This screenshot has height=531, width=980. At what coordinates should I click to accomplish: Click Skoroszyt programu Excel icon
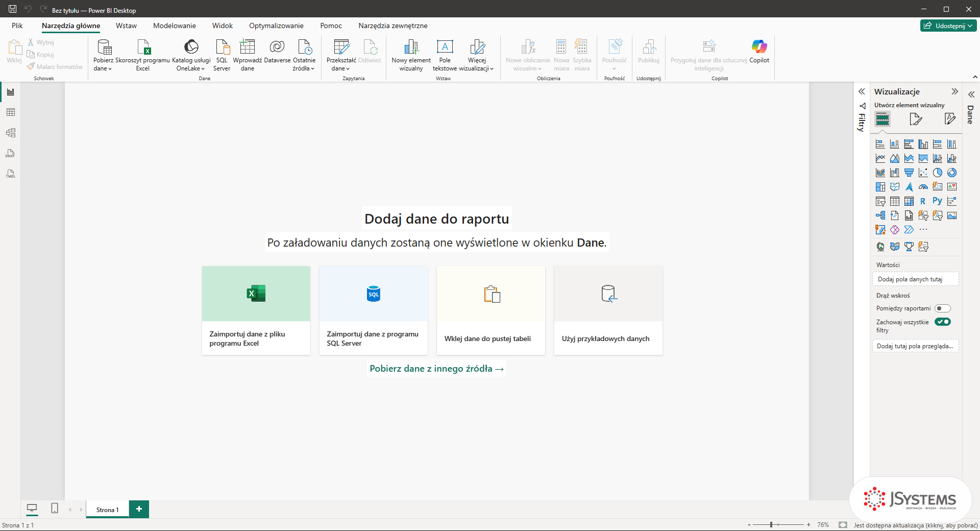coord(143,55)
